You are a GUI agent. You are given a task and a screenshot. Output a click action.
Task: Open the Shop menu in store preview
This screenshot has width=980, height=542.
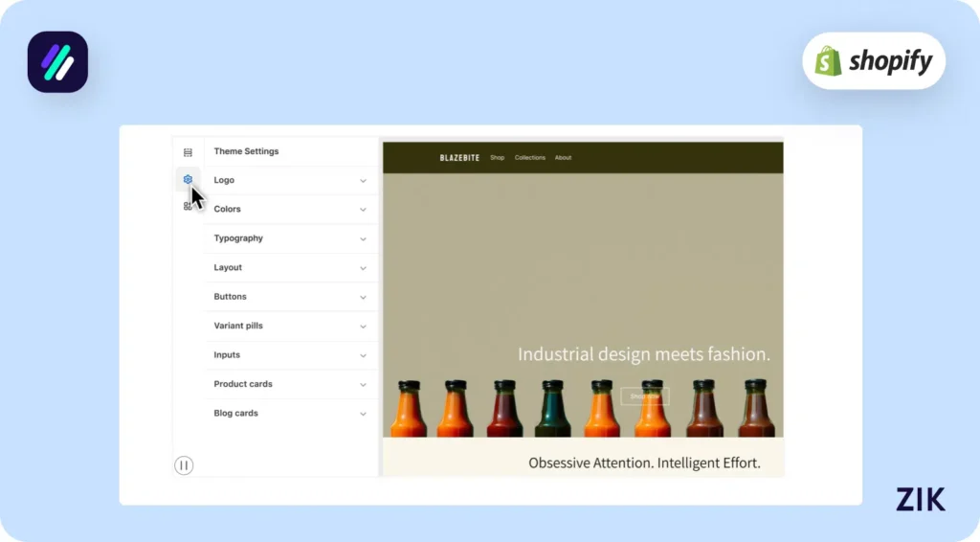(x=497, y=158)
